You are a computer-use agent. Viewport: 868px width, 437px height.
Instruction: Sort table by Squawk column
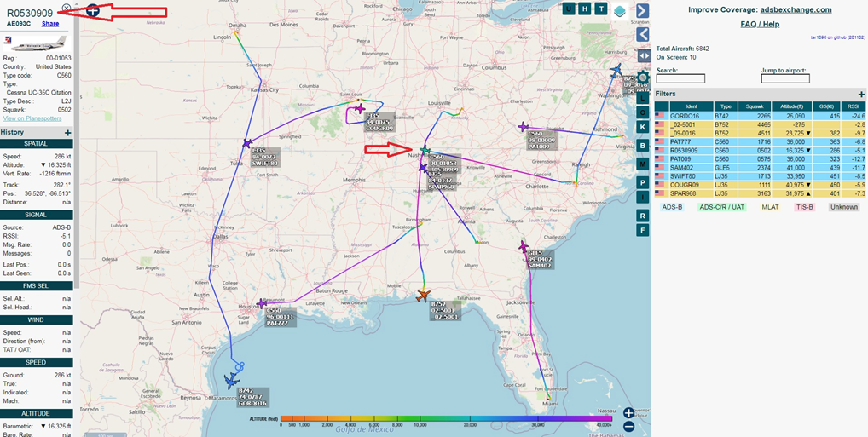click(754, 106)
